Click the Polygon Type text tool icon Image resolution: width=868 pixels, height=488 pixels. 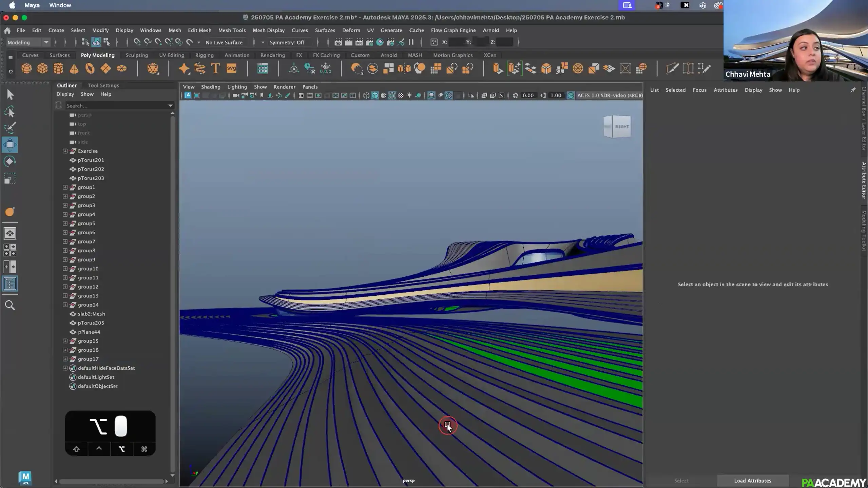click(215, 69)
